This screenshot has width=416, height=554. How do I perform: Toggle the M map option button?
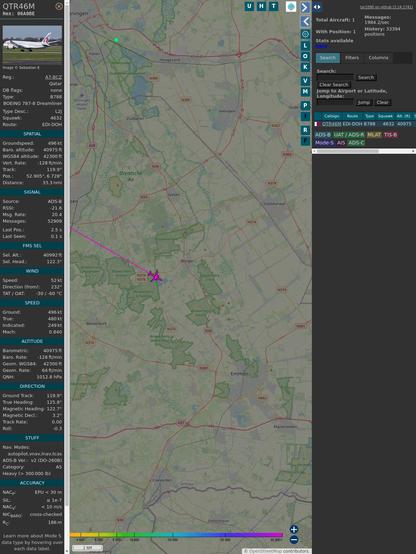(x=305, y=92)
